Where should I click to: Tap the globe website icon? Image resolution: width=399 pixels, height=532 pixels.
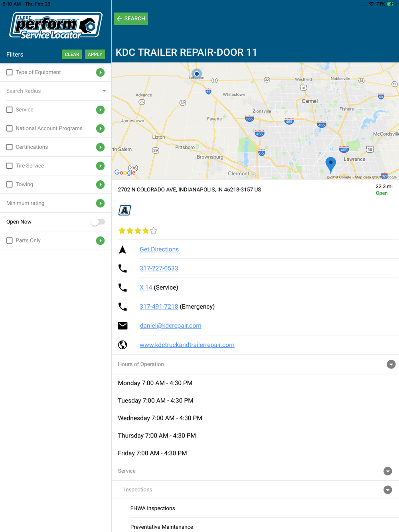(122, 345)
